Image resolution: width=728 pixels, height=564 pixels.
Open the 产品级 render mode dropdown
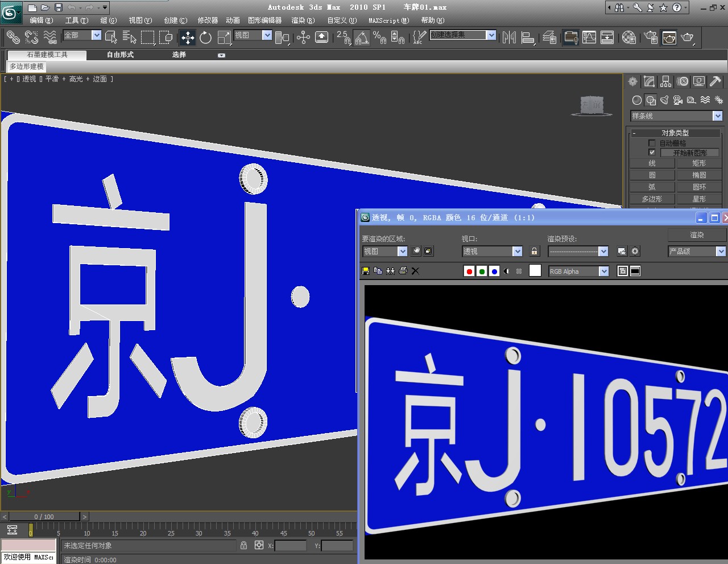[721, 252]
